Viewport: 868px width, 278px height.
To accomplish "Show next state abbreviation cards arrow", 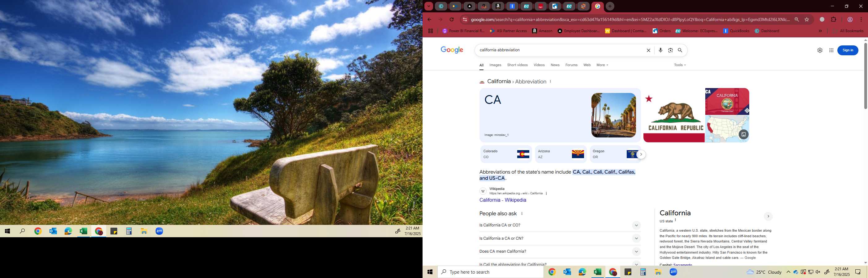I will 641,154.
